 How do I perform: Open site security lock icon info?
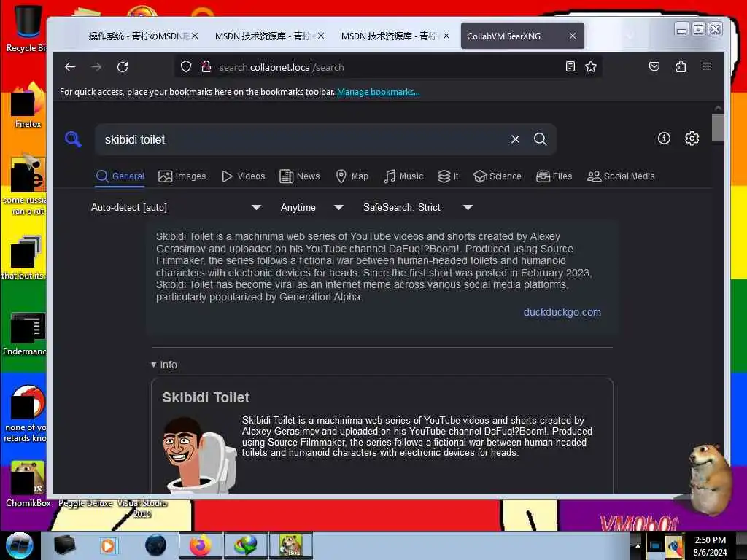(x=206, y=67)
